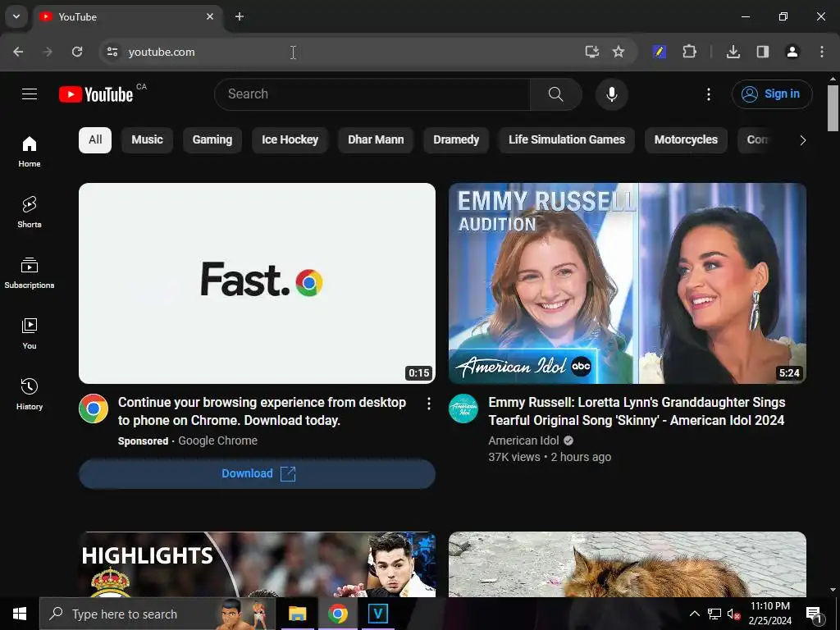Click the American Idol channel avatar
Image resolution: width=840 pixels, height=630 pixels.
click(x=463, y=409)
